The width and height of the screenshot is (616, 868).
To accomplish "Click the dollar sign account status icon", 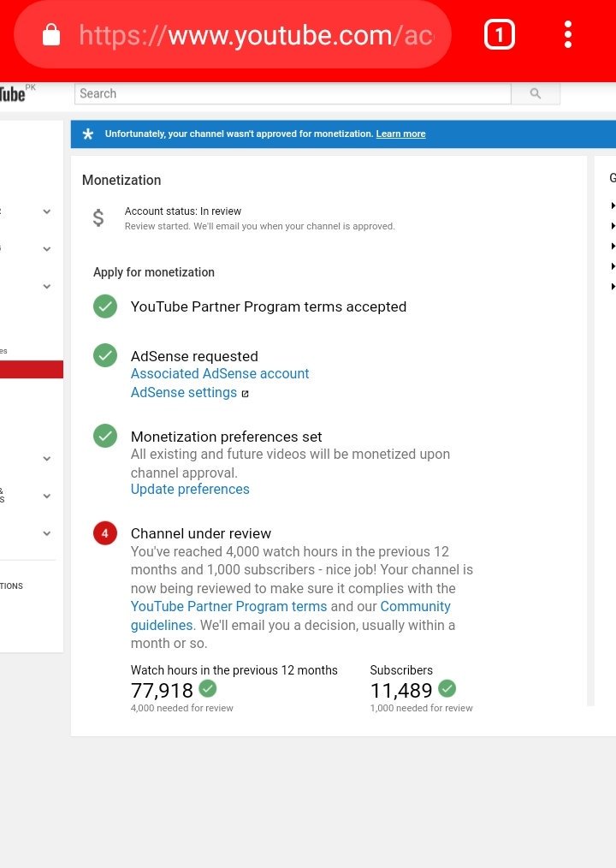I will click(x=98, y=218).
